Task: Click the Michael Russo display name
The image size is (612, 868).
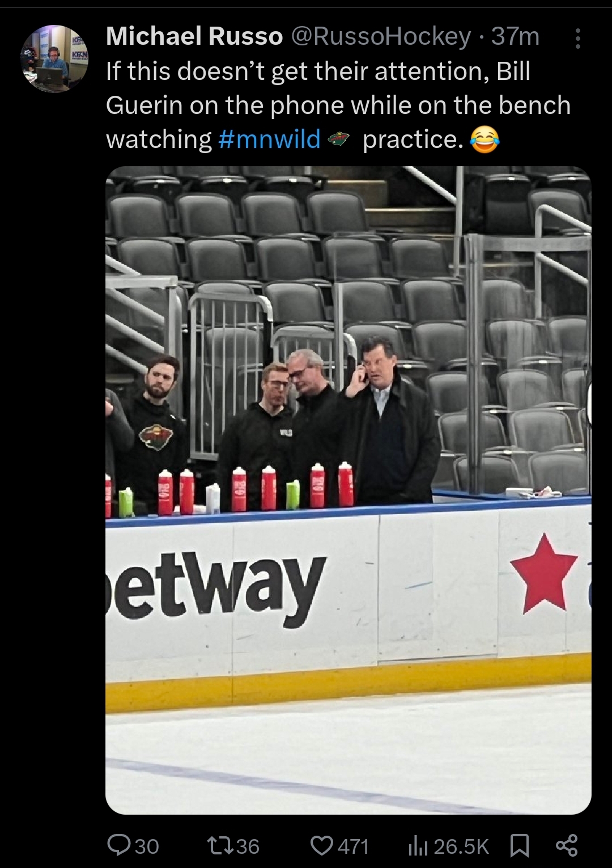Action: click(x=194, y=37)
